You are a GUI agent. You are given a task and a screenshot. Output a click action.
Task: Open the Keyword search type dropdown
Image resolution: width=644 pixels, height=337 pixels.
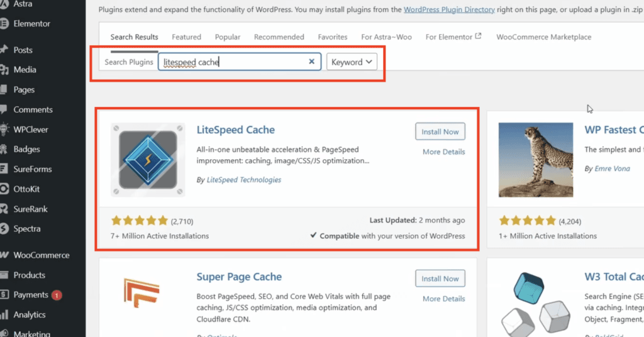(352, 62)
